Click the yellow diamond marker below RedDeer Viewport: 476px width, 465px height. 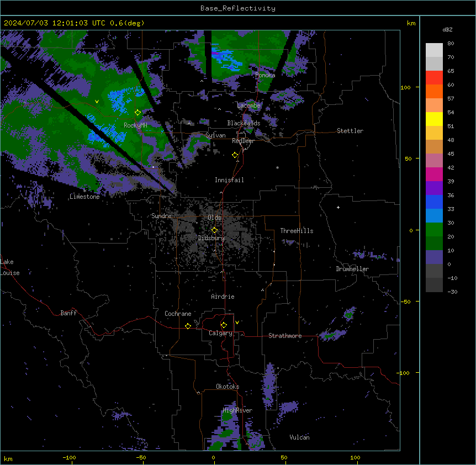[235, 155]
